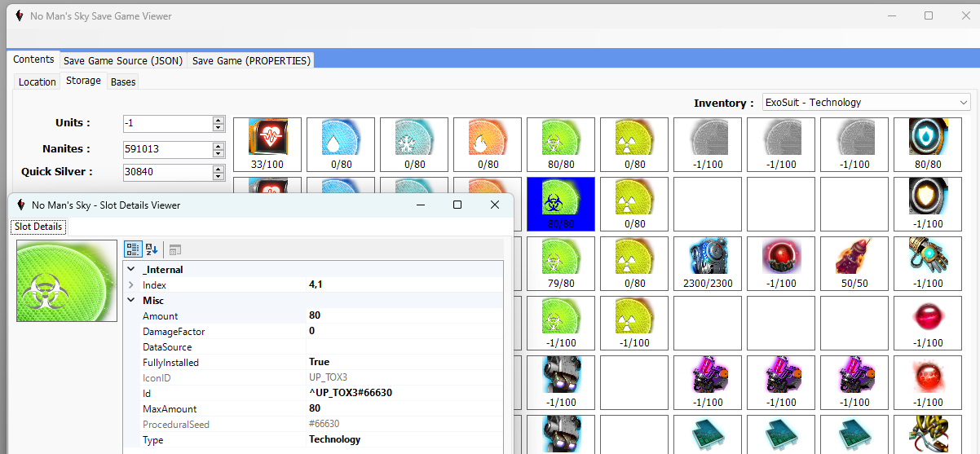Select the DataSource property row

[313, 347]
